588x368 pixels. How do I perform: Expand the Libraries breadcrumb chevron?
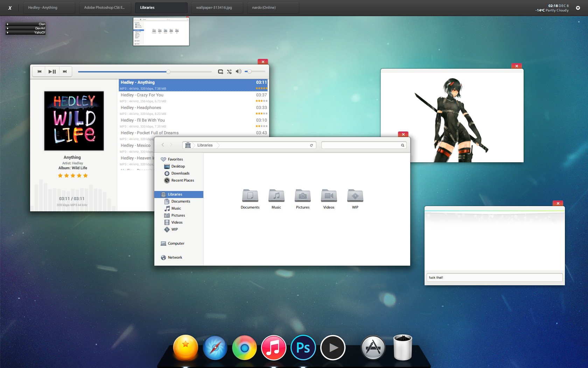tap(217, 145)
